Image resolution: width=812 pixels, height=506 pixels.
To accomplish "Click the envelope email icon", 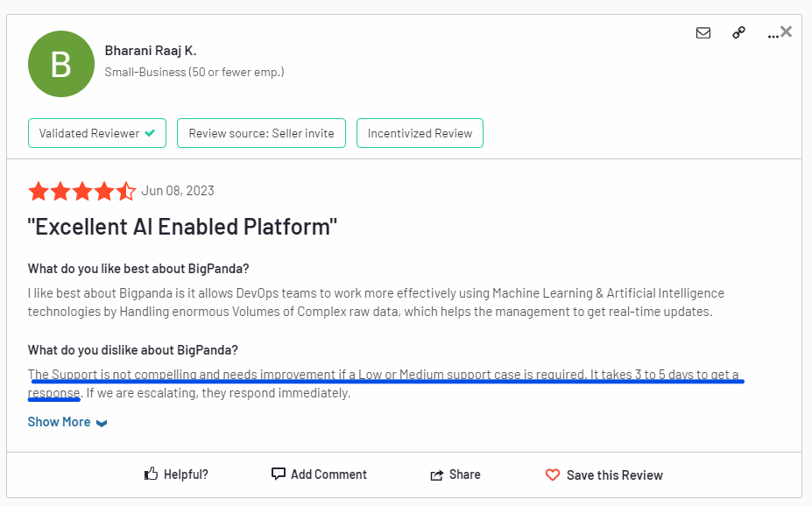I will pos(703,33).
